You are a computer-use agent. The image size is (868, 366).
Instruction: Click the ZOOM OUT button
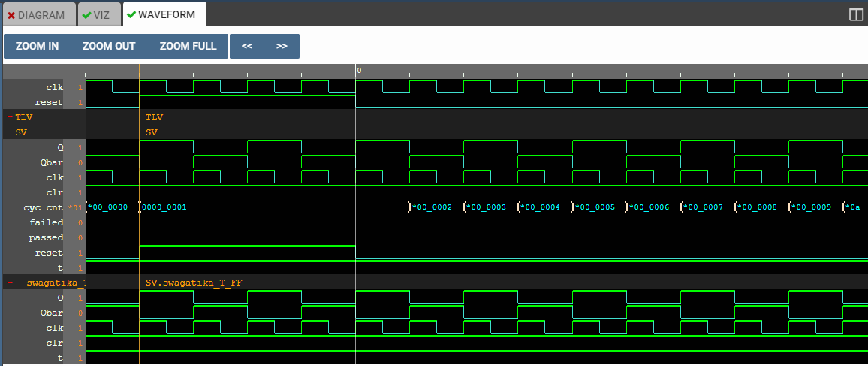pos(109,46)
